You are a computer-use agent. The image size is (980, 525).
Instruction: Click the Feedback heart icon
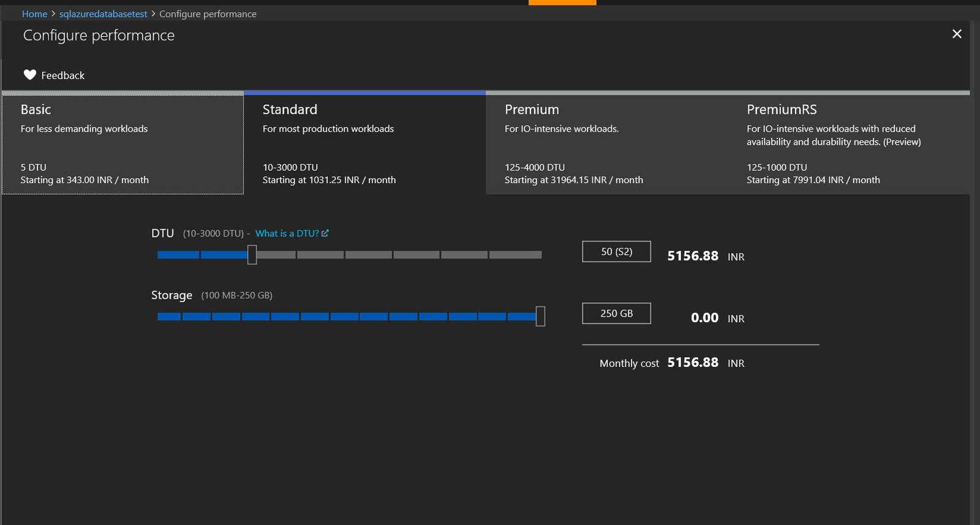click(30, 75)
